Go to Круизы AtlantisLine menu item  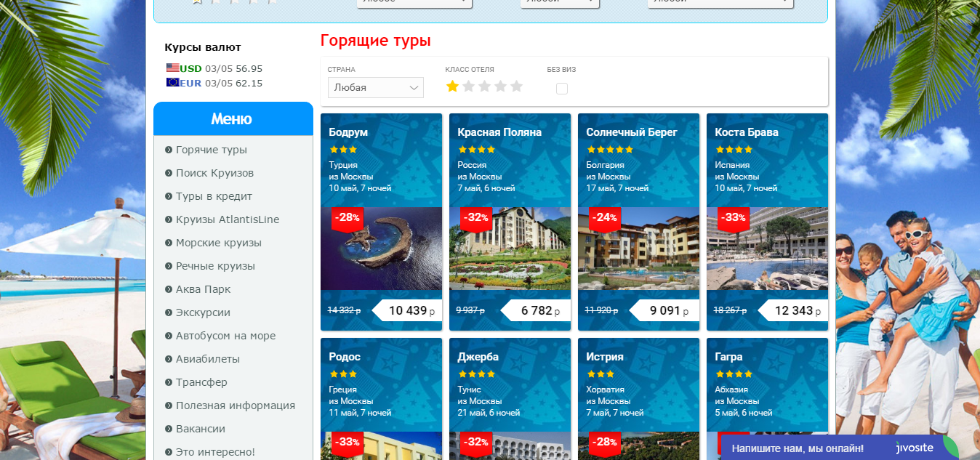(228, 219)
